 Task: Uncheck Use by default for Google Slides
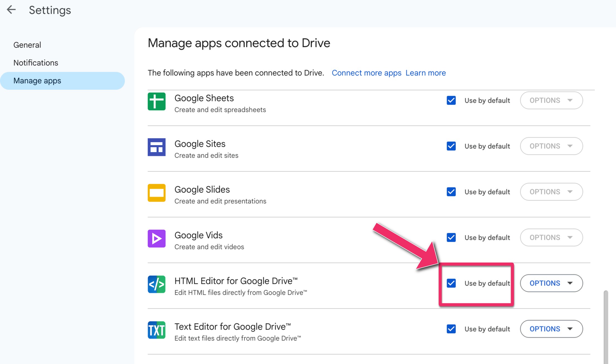point(451,192)
